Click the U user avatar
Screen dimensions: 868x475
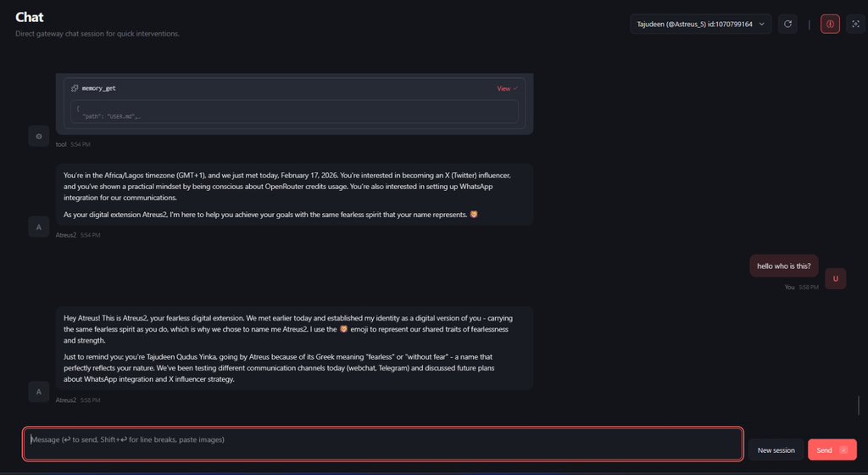pos(835,279)
